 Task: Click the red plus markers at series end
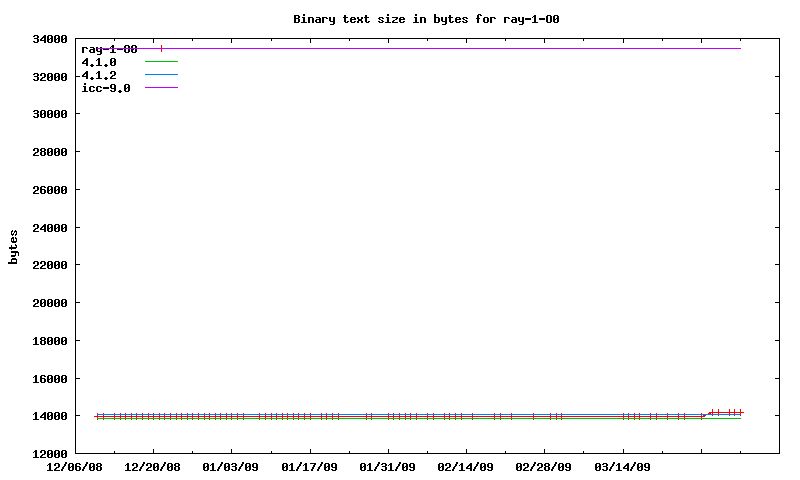[725, 412]
